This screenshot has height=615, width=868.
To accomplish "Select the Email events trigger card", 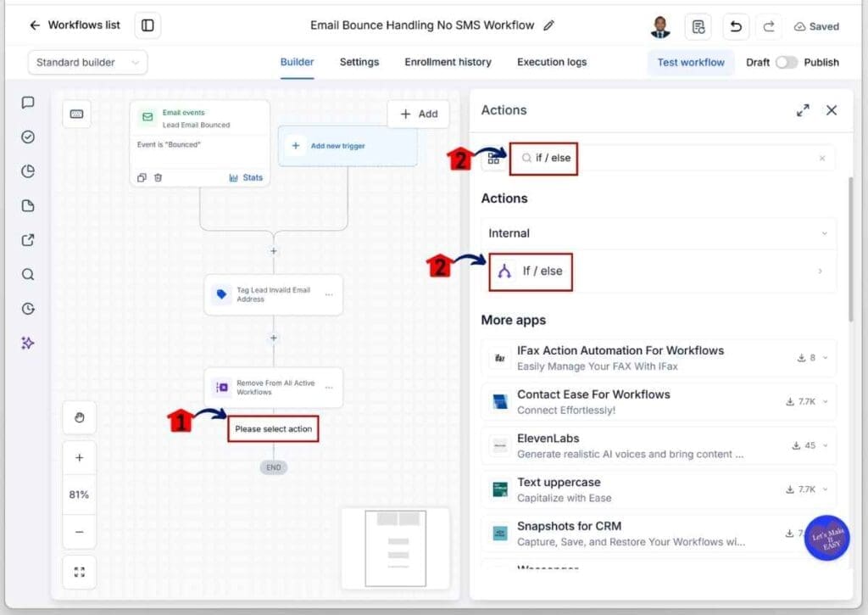I will coord(200,143).
